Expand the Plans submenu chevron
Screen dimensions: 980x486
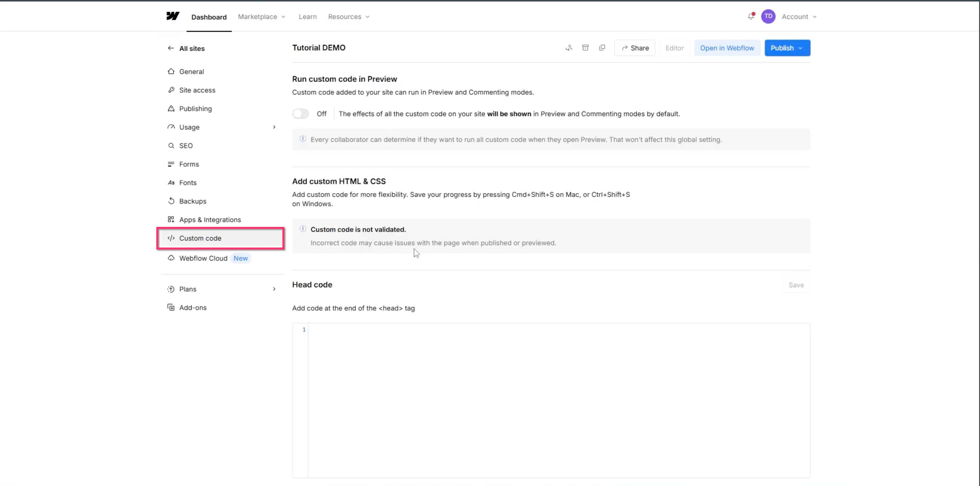pyautogui.click(x=274, y=289)
